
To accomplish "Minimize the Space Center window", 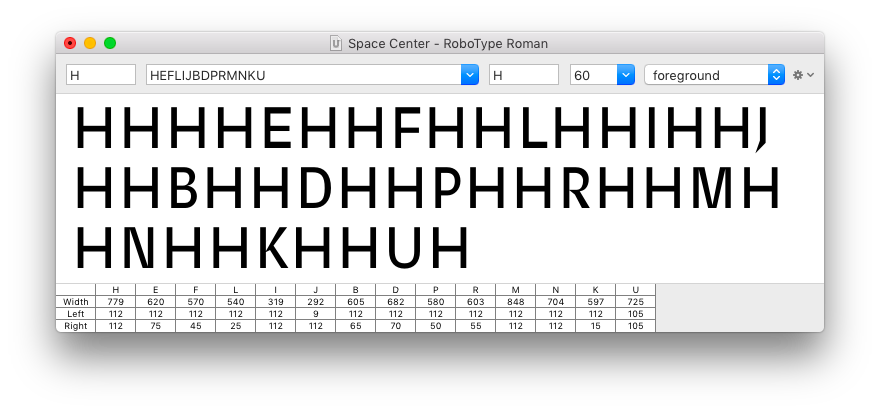I will pos(90,43).
